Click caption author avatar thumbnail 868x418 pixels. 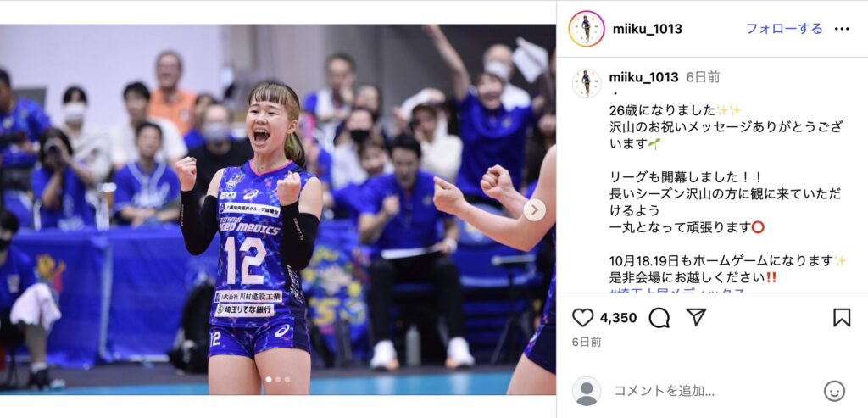pyautogui.click(x=587, y=84)
